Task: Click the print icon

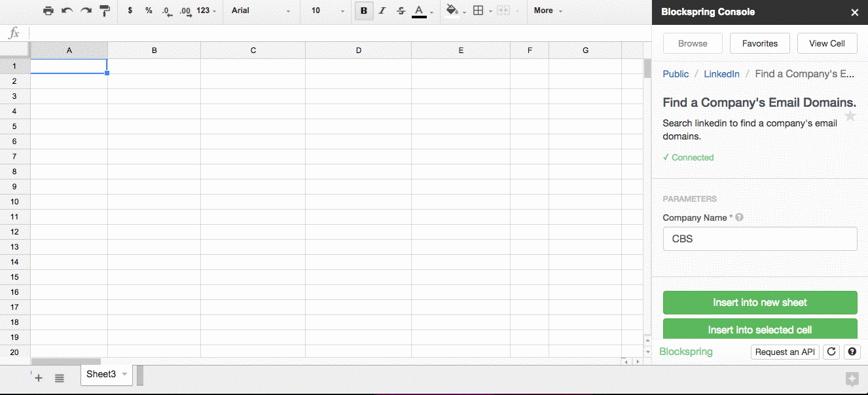Action: click(48, 10)
